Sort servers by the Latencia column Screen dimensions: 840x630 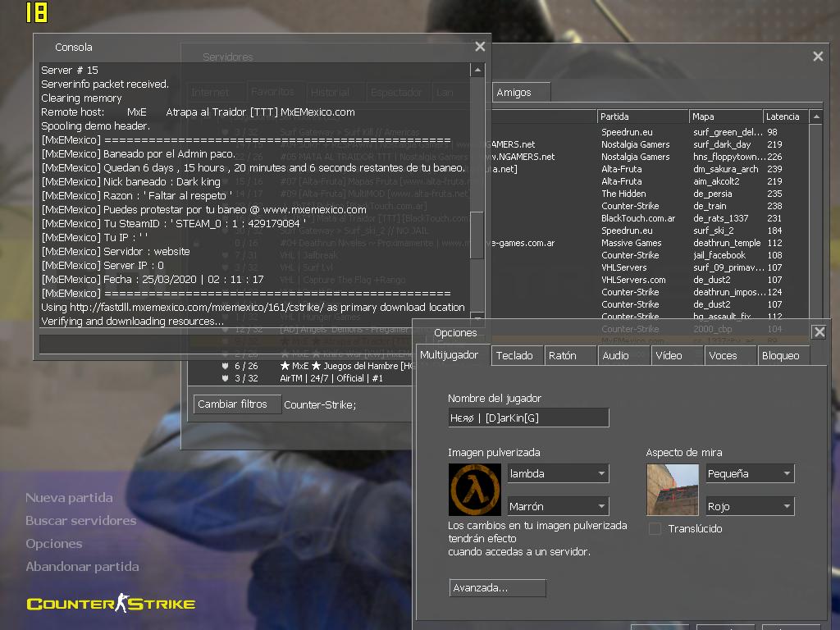tap(785, 116)
